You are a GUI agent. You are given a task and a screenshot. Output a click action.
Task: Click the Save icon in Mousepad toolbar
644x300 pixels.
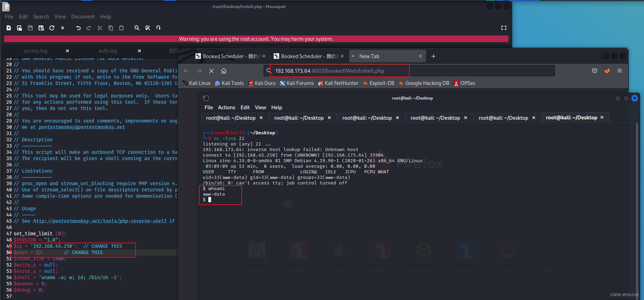pos(30,28)
